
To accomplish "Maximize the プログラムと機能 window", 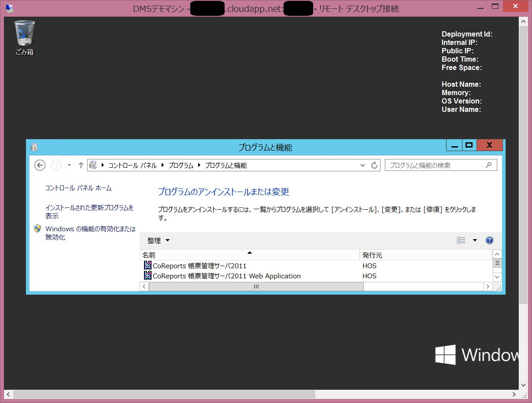I will click(x=469, y=145).
